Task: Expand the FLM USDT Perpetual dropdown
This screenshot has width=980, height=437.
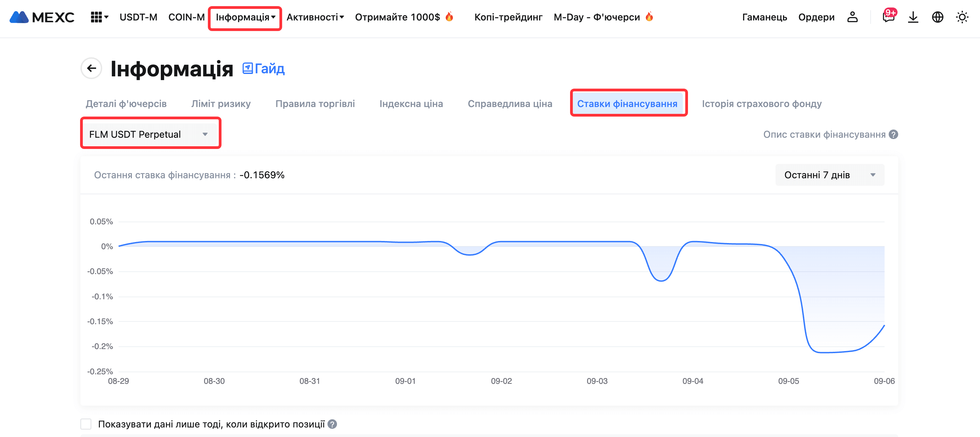Action: coord(149,134)
